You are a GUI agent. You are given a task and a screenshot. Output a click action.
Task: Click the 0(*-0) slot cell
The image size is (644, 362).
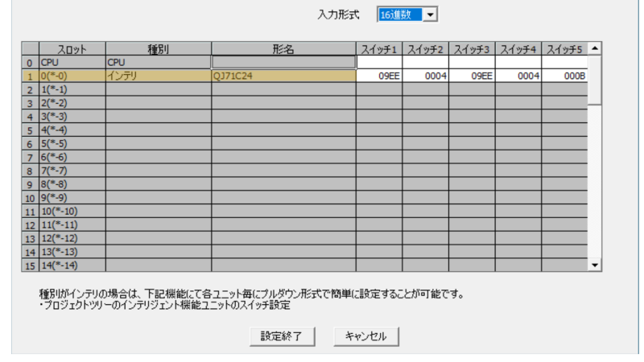(x=72, y=76)
